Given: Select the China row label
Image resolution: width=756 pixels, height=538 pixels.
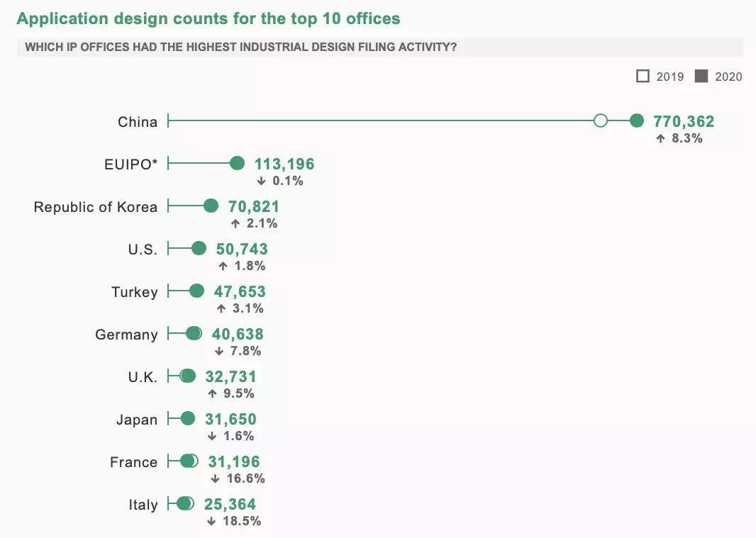Looking at the screenshot, I should point(138,121).
